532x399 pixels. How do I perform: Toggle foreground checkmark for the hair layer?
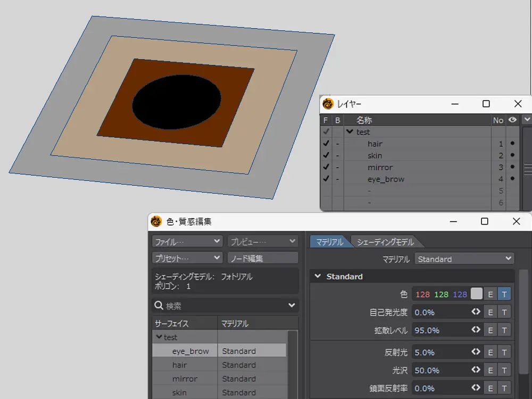pyautogui.click(x=326, y=144)
